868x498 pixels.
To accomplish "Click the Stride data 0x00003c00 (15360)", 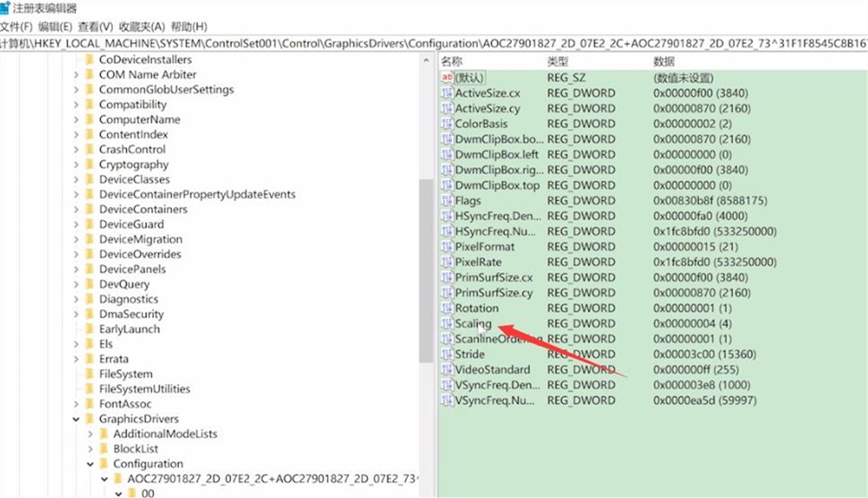I will [704, 354].
